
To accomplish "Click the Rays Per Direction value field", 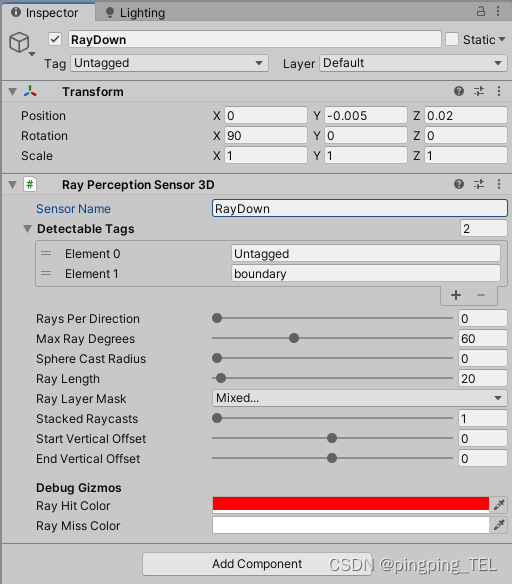I will pyautogui.click(x=483, y=318).
